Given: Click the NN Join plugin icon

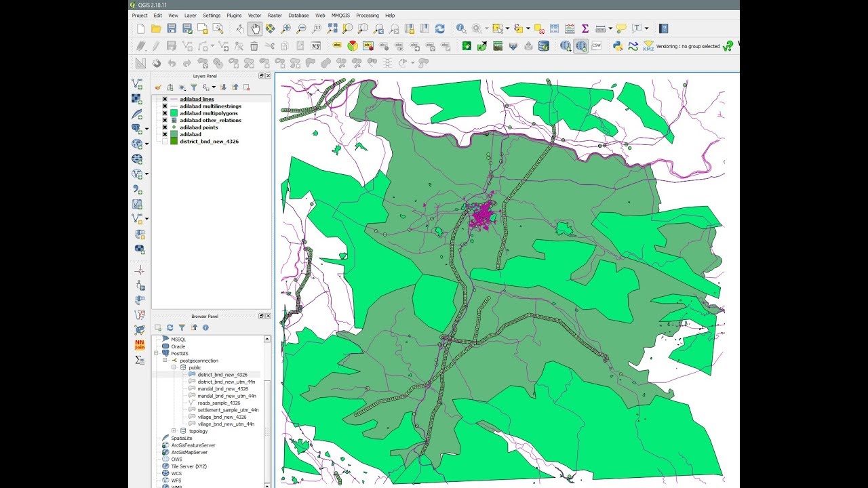Looking at the screenshot, I should coord(140,344).
